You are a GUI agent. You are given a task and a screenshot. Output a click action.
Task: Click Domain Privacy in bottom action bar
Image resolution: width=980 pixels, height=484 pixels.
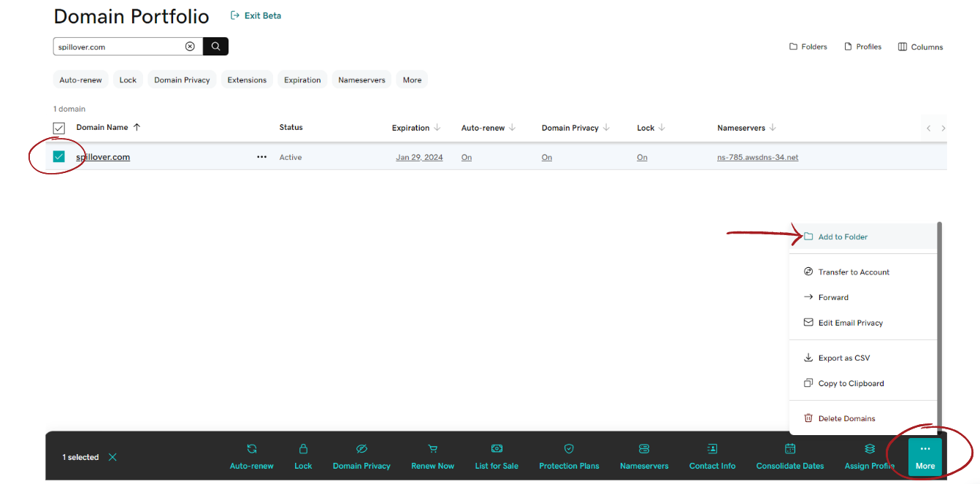pos(361,457)
